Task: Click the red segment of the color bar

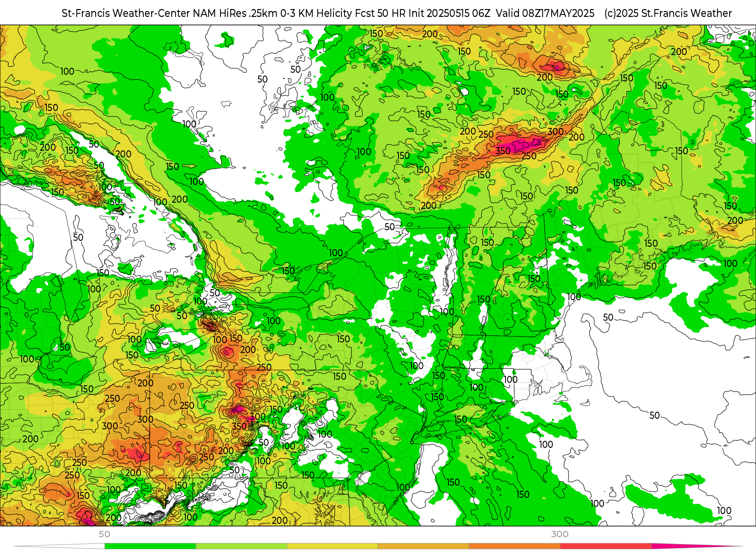Action: click(605, 546)
